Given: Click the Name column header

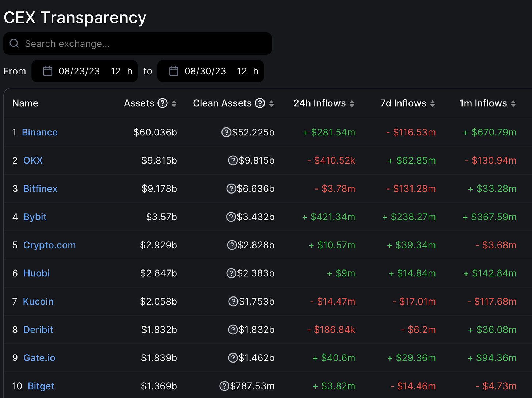Looking at the screenshot, I should [25, 103].
